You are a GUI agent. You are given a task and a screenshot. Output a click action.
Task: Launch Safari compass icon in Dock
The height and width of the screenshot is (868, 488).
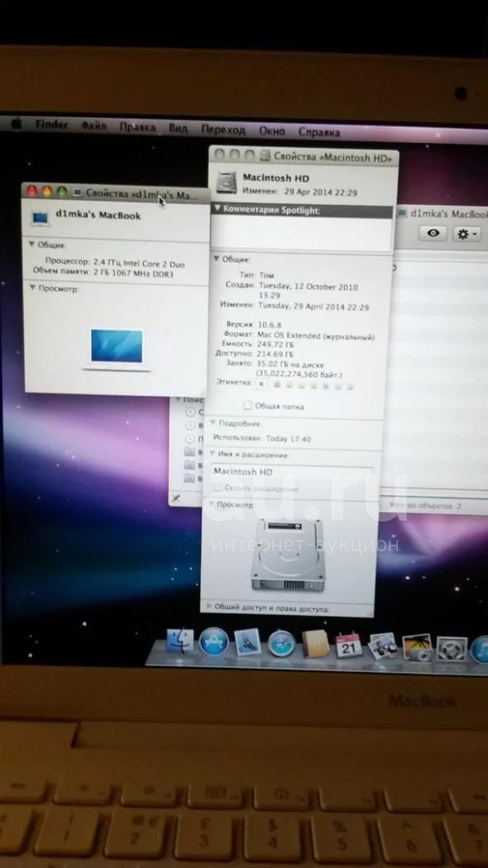[282, 644]
